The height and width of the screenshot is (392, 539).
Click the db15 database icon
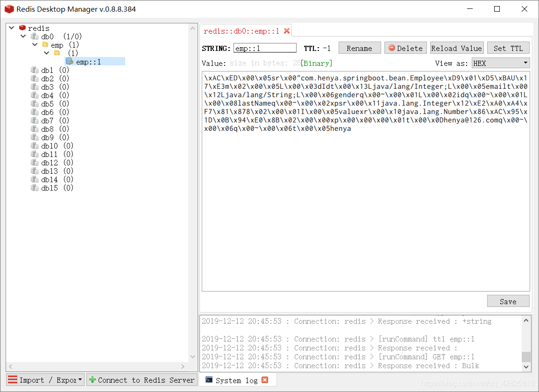point(35,188)
